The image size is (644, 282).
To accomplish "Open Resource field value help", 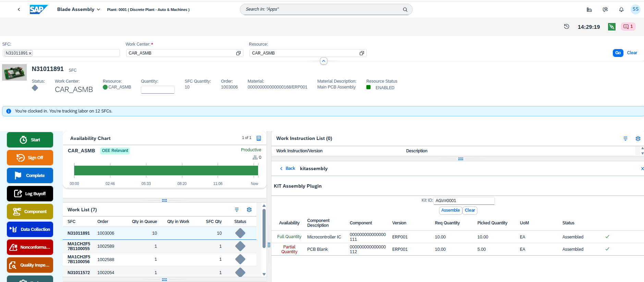I will 362,53.
